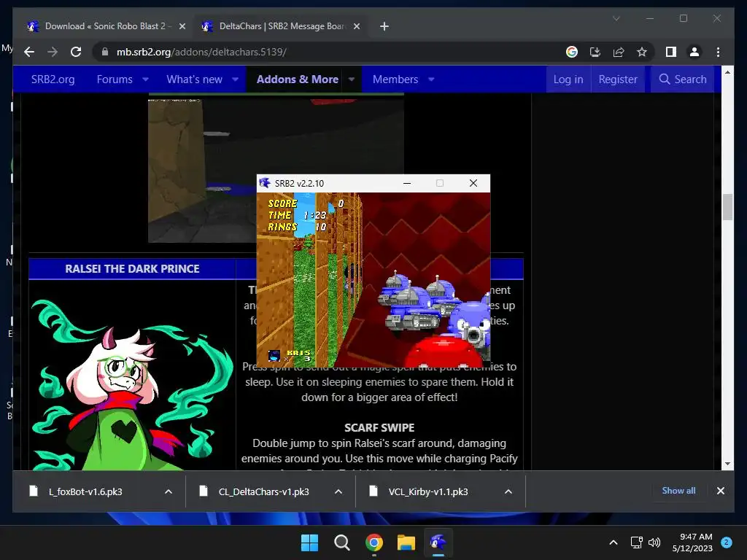This screenshot has width=747, height=560.
Task: Close the downloads bar
Action: tap(720, 491)
